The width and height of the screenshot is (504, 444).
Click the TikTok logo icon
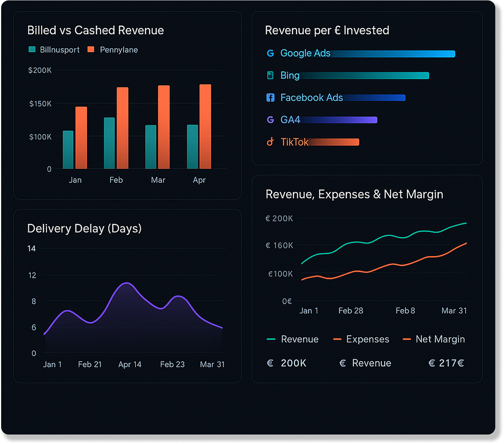(x=270, y=142)
